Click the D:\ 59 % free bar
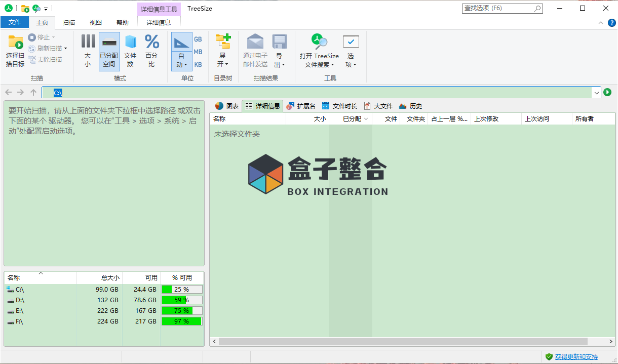The image size is (618, 364). (182, 300)
